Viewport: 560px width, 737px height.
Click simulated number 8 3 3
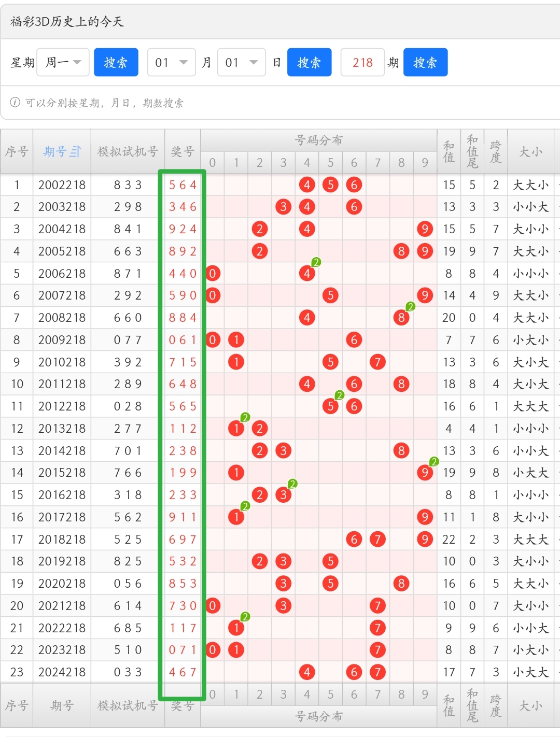(x=128, y=185)
